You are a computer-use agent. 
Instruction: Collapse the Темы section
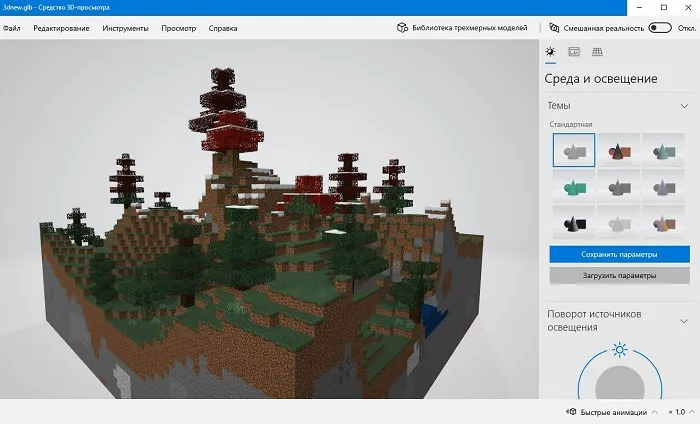(x=684, y=105)
